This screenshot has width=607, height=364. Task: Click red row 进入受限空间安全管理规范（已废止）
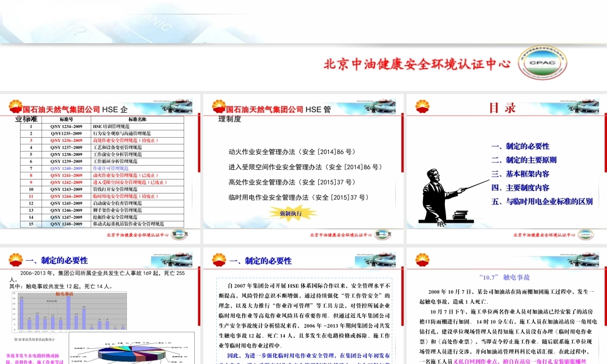(x=102, y=182)
